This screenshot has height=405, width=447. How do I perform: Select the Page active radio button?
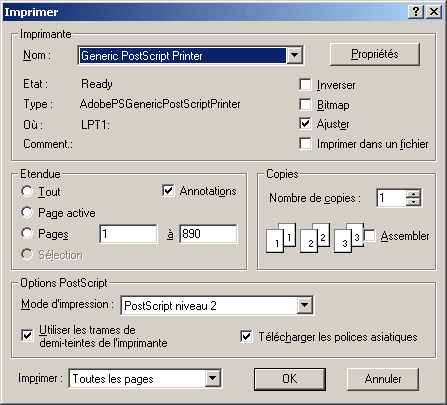click(x=27, y=212)
